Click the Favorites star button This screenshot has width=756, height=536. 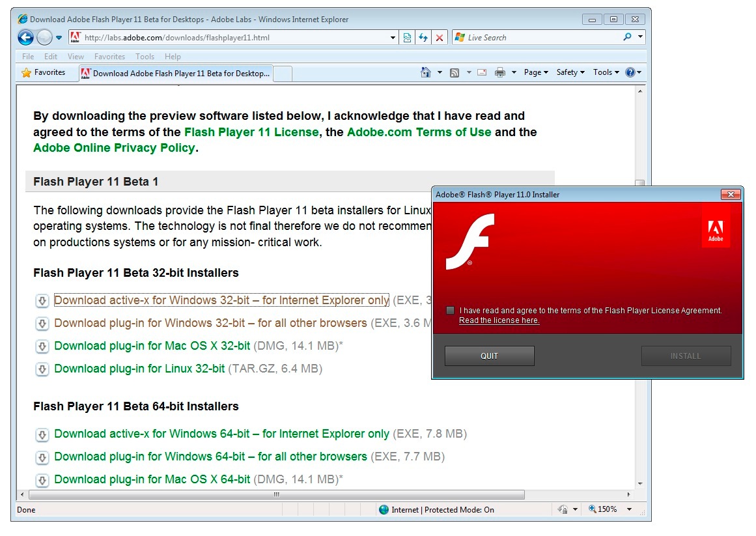(x=44, y=72)
